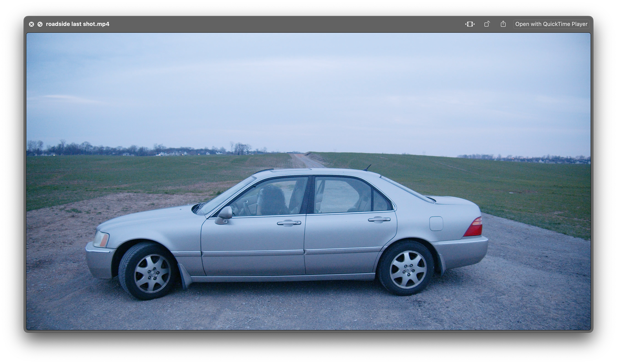The height and width of the screenshot is (364, 617).
Task: Click the fuel door on the car
Action: 436,223
